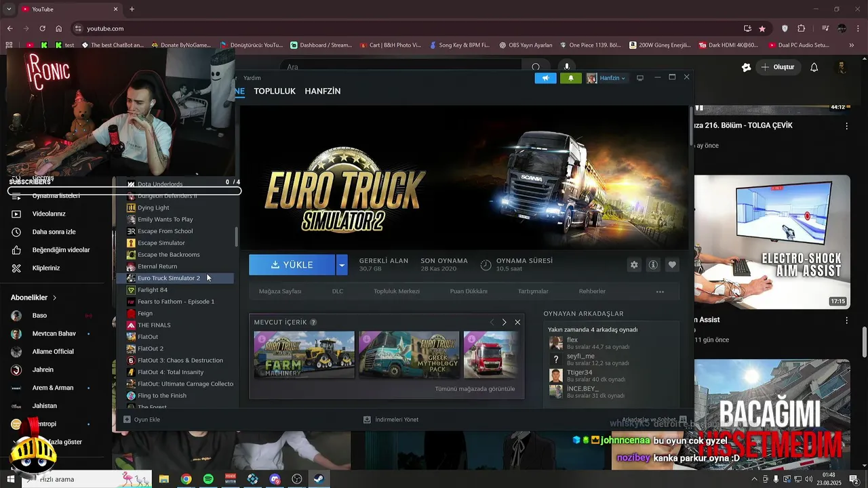Viewport: 868px width, 488px height.
Task: Open Chrome apps grid in bookmarks bar
Action: click(9, 45)
